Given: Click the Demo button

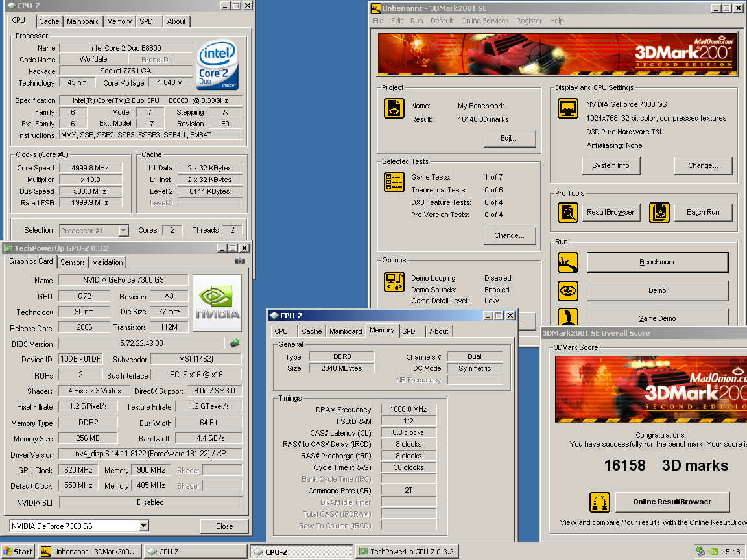Looking at the screenshot, I should click(x=657, y=290).
